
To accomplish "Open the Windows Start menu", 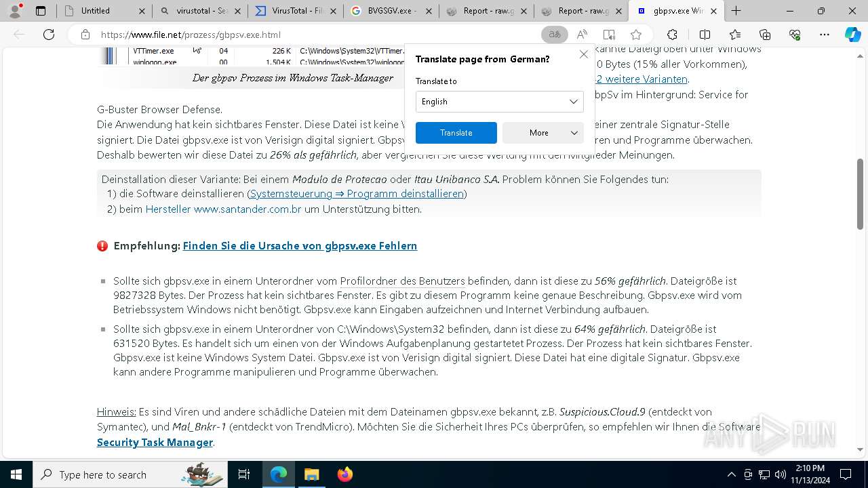I will coord(16,474).
